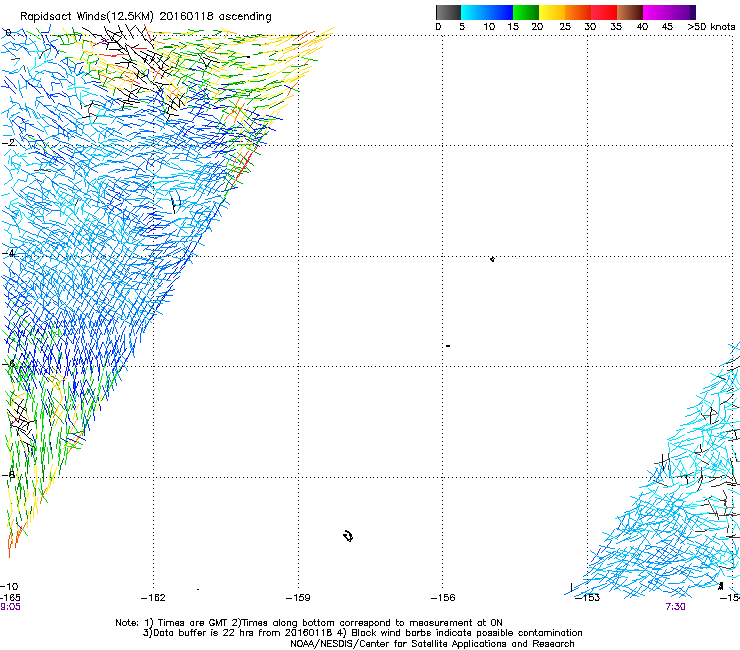Click the small island marker below -4 gridline

click(492, 259)
